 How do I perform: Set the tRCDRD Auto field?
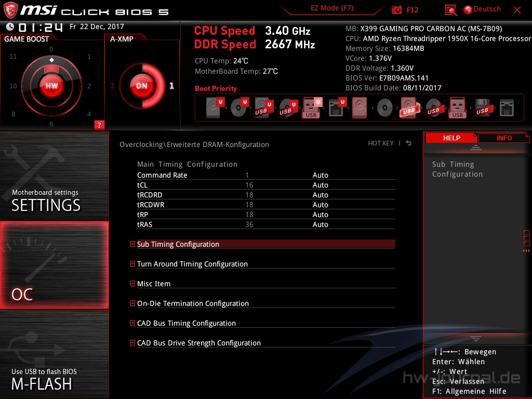pyautogui.click(x=320, y=195)
